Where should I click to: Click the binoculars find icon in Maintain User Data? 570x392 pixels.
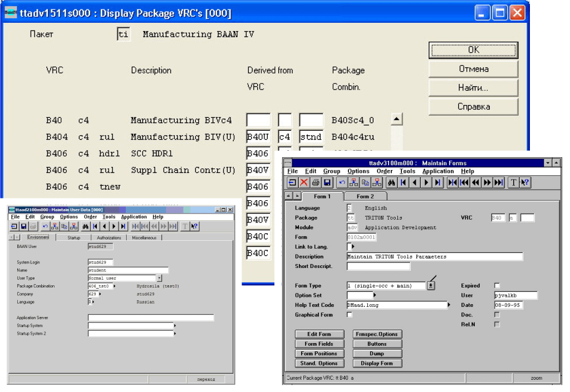85,226
